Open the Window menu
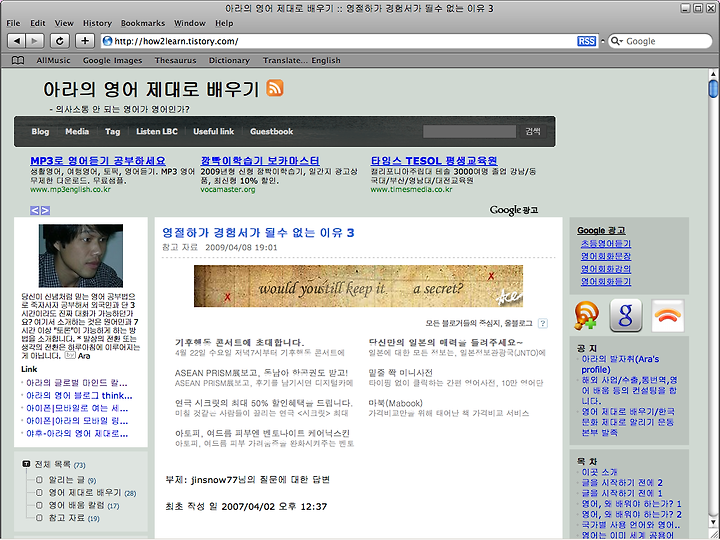This screenshot has width=720, height=540. tap(190, 23)
